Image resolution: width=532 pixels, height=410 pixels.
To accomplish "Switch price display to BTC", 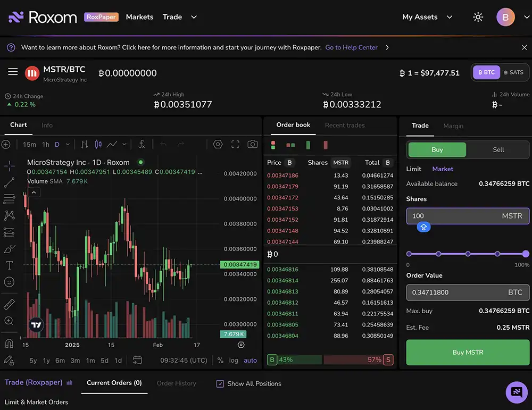I will coord(486,72).
